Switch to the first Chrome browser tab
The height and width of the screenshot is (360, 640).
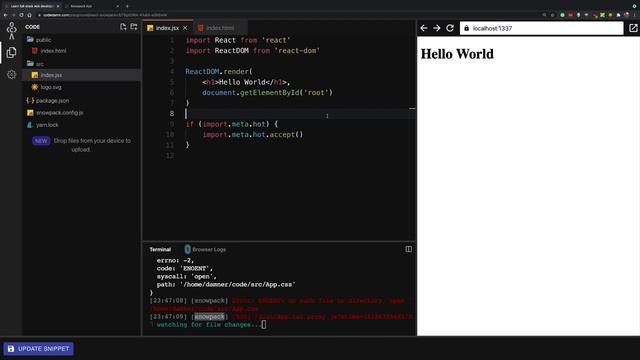coord(32,6)
